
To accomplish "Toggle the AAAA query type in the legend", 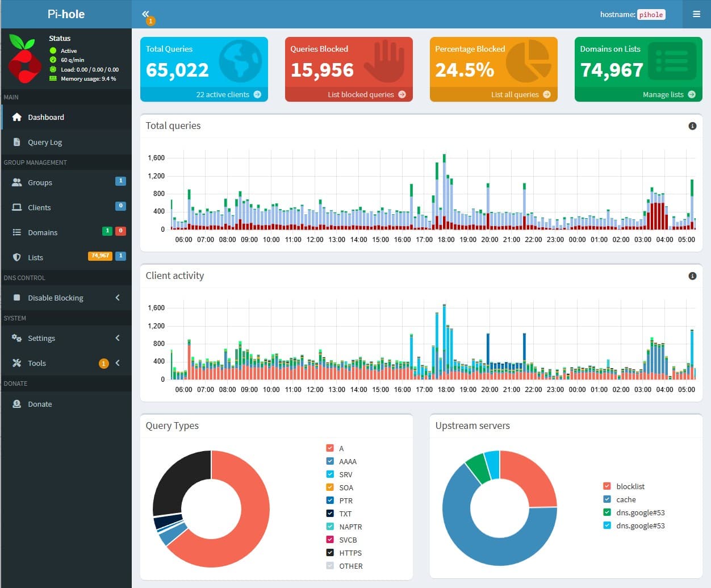I will click(x=329, y=461).
